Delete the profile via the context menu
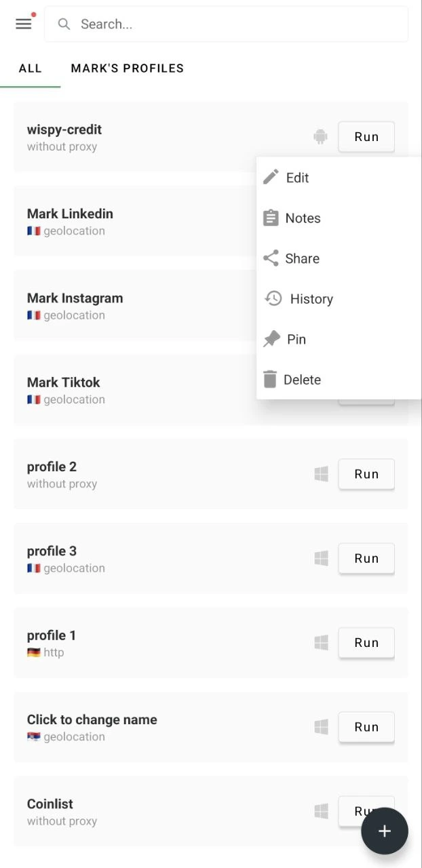The width and height of the screenshot is (422, 868). [302, 379]
